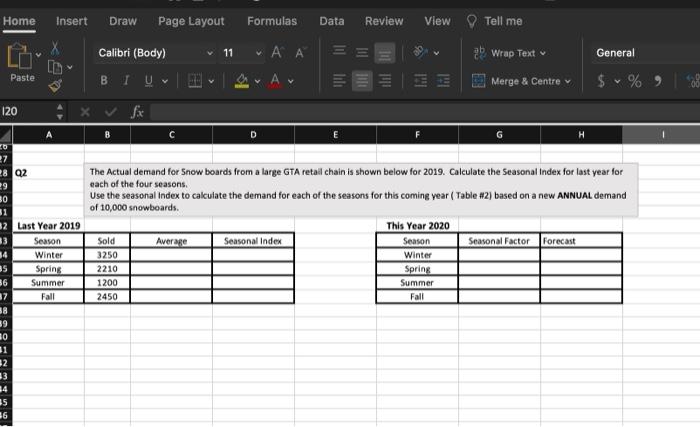Increase indent of cell text

click(443, 81)
